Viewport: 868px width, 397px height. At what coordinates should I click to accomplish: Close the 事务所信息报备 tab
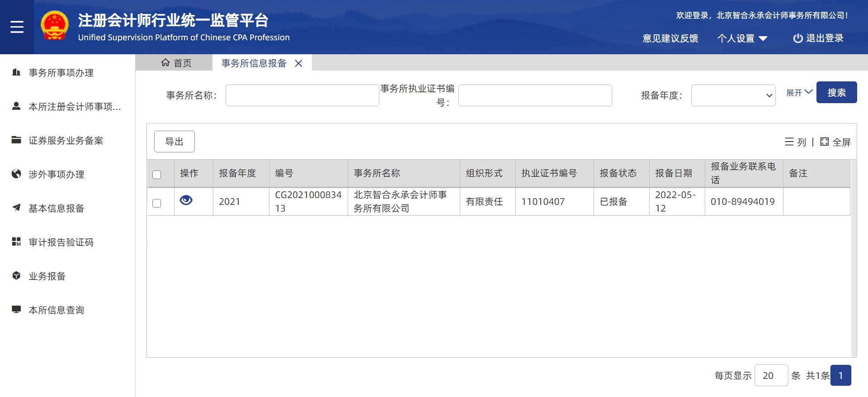coord(298,63)
